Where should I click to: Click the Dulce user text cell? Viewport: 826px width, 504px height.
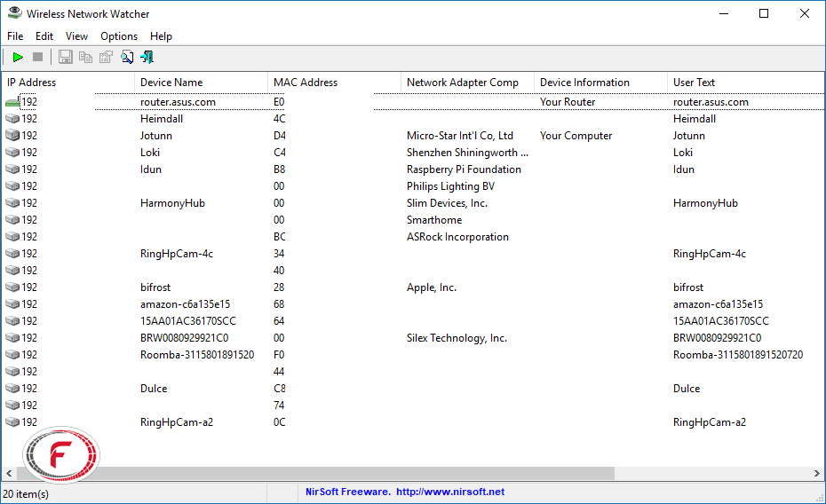tap(687, 389)
